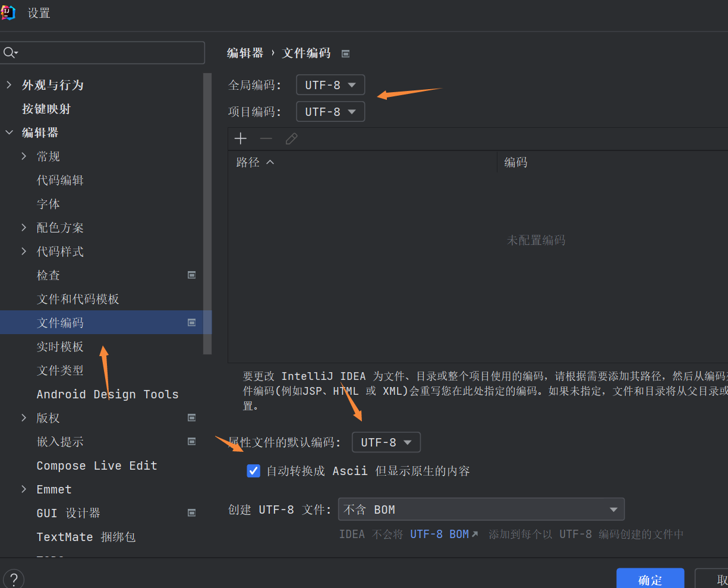Toggle 自动转换成 Ascii checkbox
Screen dimensions: 728x588
pyautogui.click(x=254, y=471)
